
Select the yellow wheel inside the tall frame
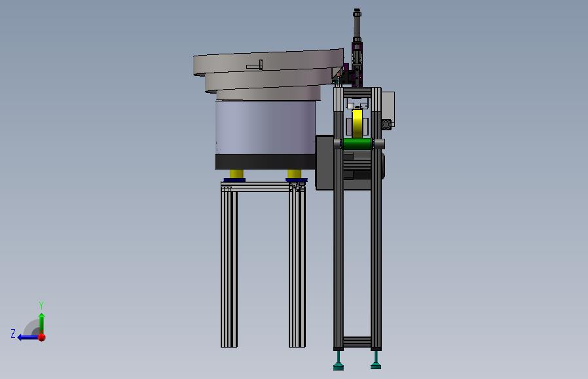[x=358, y=123]
